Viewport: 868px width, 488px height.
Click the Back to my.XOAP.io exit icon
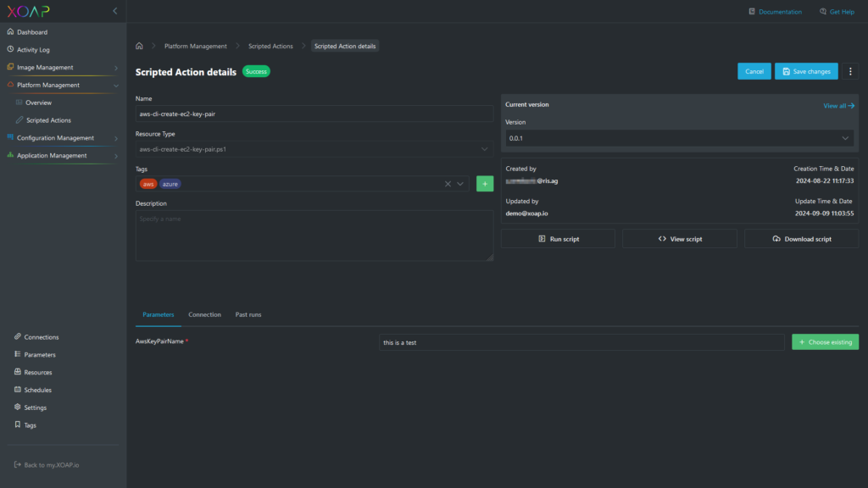[x=18, y=465]
